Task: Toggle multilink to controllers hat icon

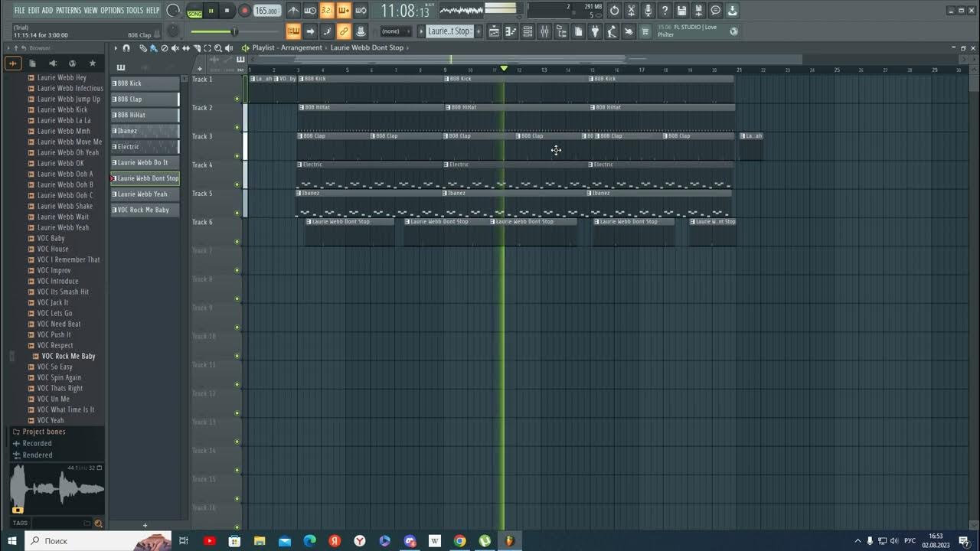Action: (361, 31)
